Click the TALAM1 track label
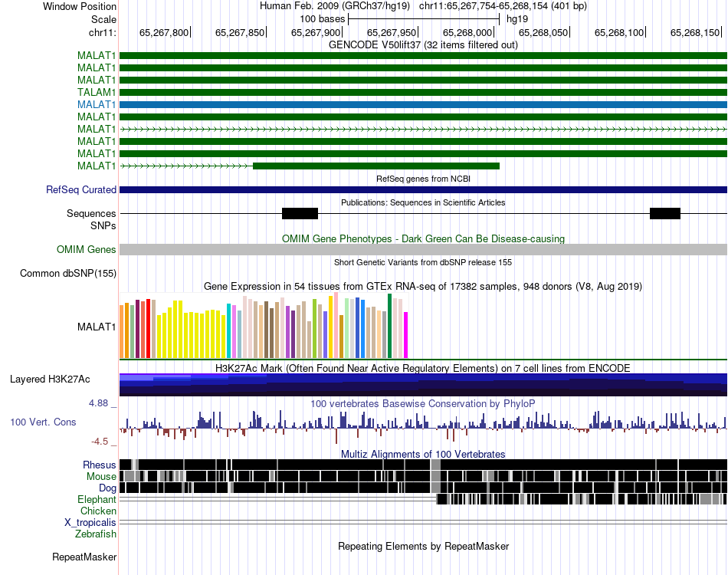The width and height of the screenshot is (728, 575). coord(97,92)
